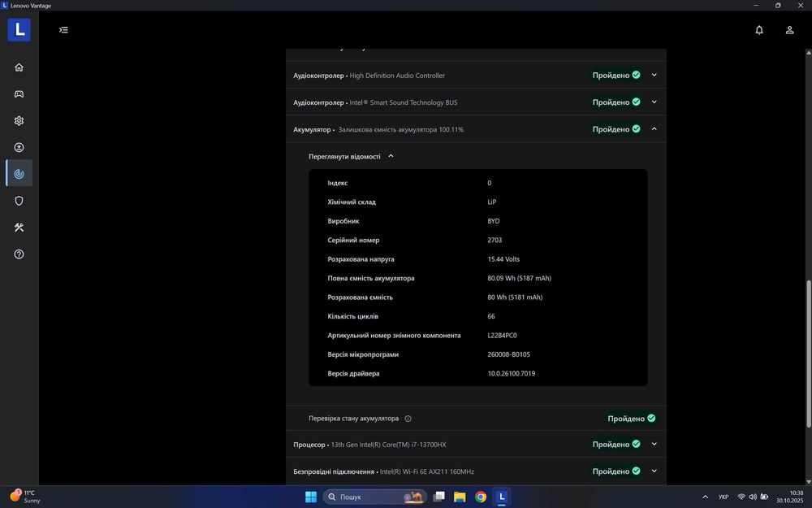Open clock showing 10:38 30.10.2025
This screenshot has width=812, height=508.
(789, 497)
